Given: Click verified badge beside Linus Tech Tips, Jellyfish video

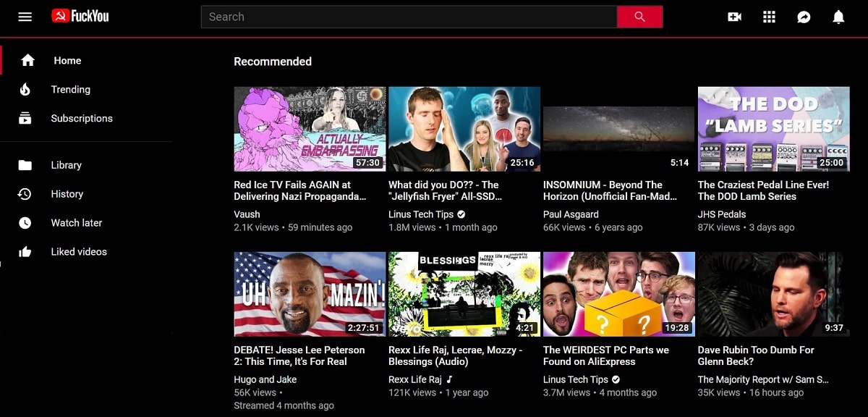Looking at the screenshot, I should [461, 214].
